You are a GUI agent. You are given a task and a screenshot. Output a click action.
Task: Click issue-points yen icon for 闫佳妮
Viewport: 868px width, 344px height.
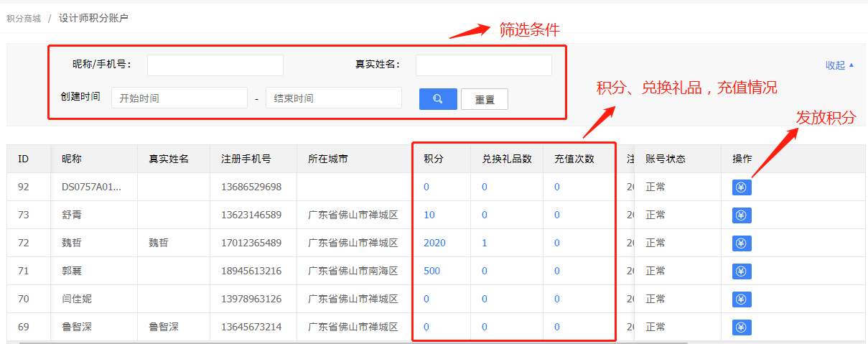click(742, 299)
